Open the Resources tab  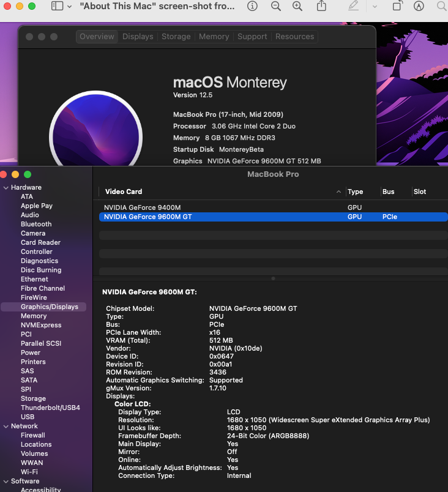coord(294,36)
